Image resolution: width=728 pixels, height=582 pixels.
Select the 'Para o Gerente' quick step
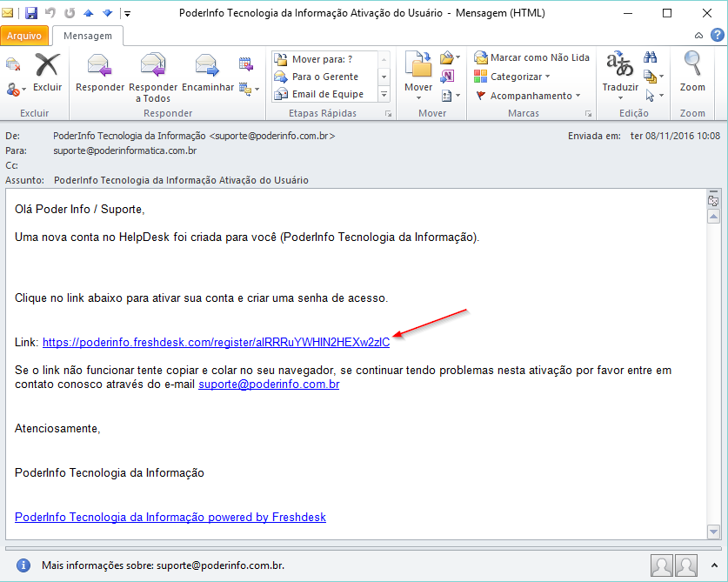(324, 77)
